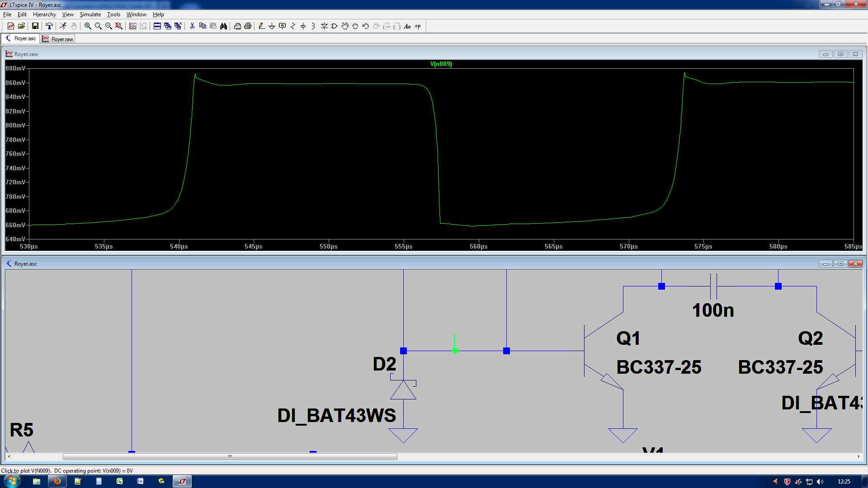Open the Windows Start button

(x=12, y=481)
